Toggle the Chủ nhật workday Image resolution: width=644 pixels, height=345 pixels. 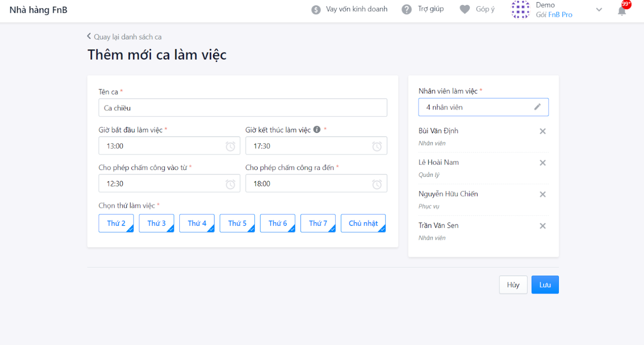363,223
